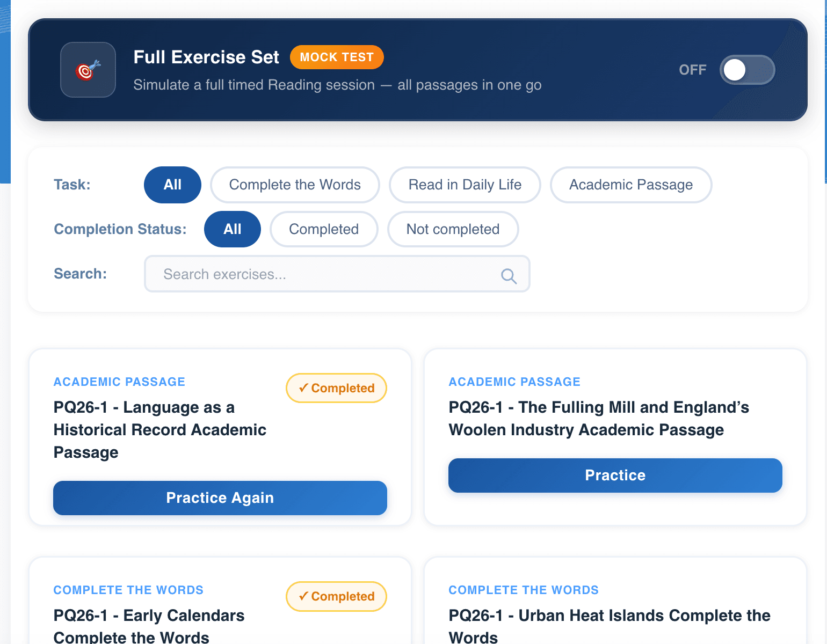Open the Language as a Historical Record title
The image size is (827, 644).
click(160, 429)
